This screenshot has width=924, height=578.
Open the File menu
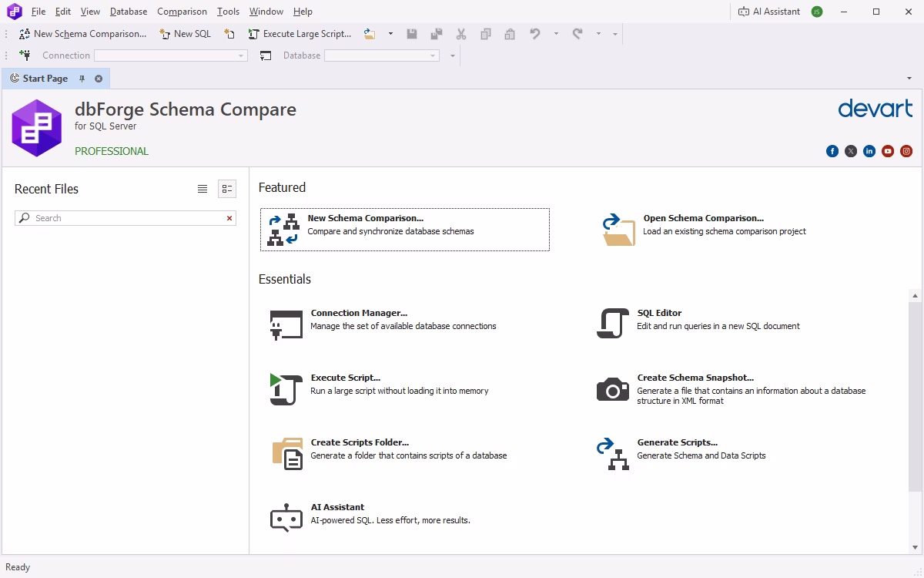click(x=38, y=12)
